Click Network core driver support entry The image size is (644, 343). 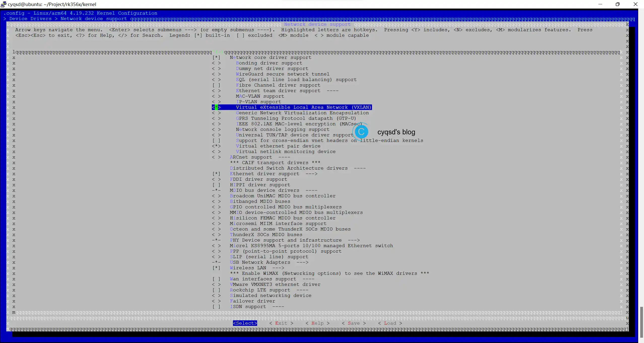(x=270, y=57)
